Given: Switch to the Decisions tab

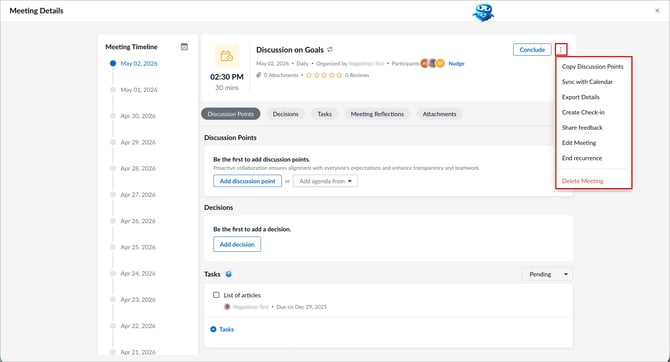Looking at the screenshot, I should [x=285, y=114].
